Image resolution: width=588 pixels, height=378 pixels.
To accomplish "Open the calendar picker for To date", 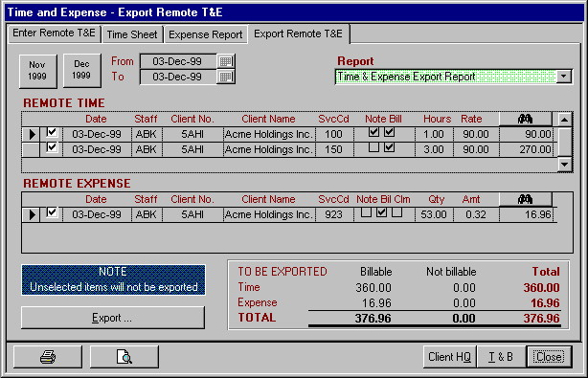I will [x=226, y=77].
